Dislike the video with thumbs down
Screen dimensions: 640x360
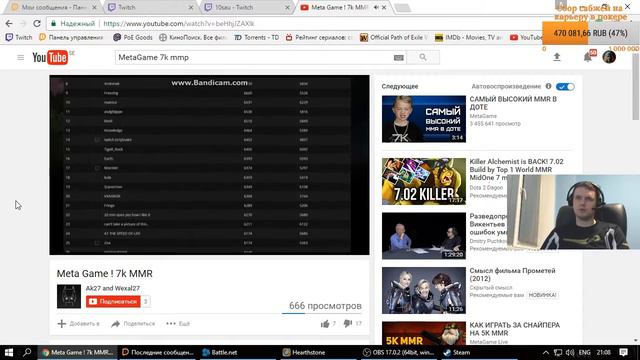(x=347, y=324)
